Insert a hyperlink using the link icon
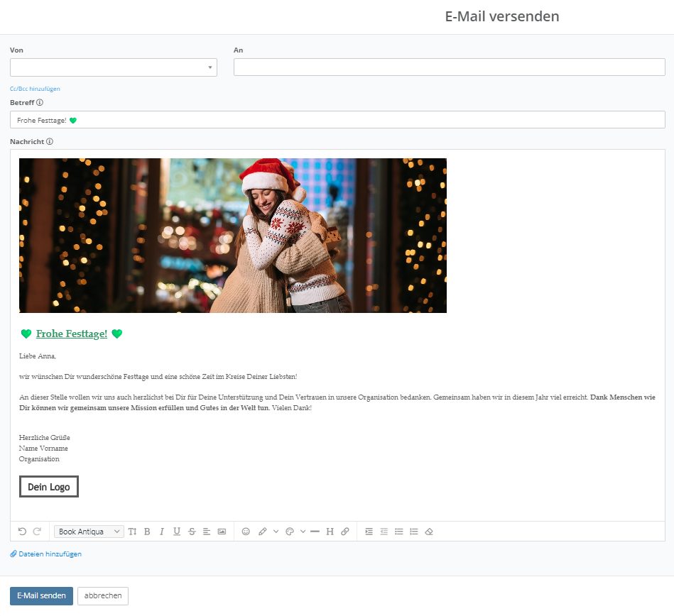The height and width of the screenshot is (616, 674). pos(344,531)
